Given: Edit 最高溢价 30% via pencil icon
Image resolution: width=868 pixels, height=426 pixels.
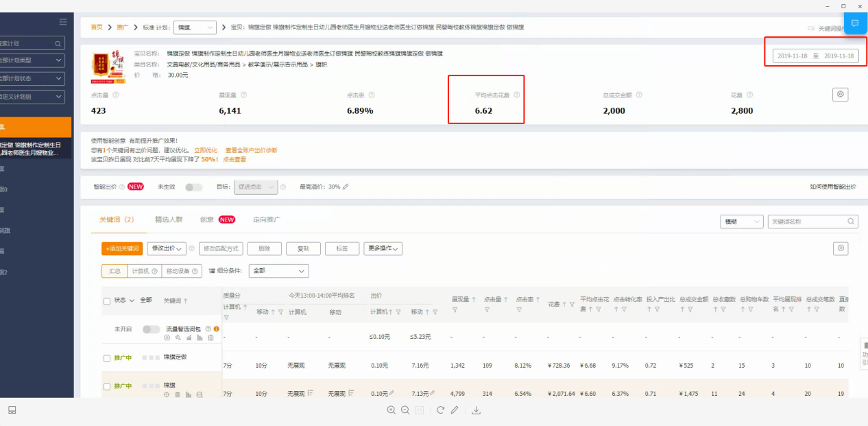Looking at the screenshot, I should [x=346, y=187].
